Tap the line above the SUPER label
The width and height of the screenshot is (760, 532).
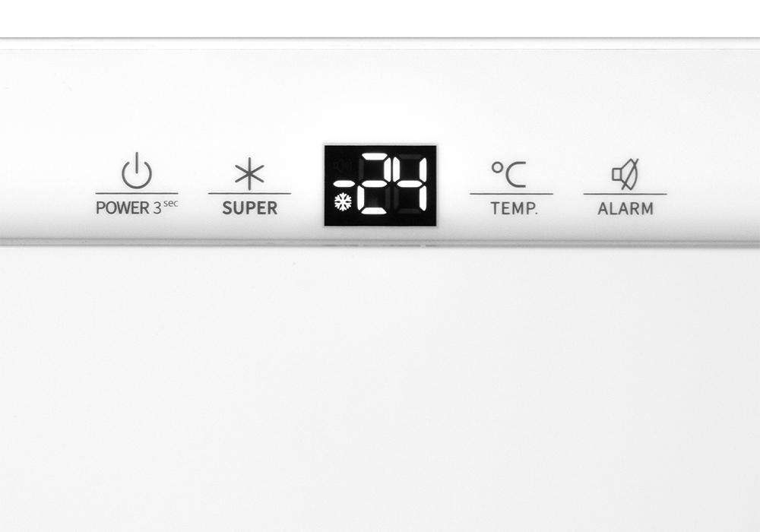(249, 193)
